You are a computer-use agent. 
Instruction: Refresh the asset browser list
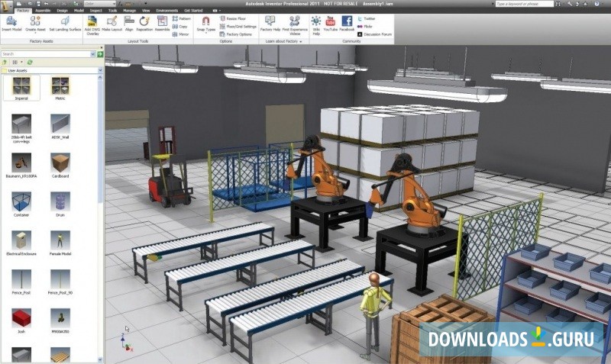pyautogui.click(x=30, y=63)
